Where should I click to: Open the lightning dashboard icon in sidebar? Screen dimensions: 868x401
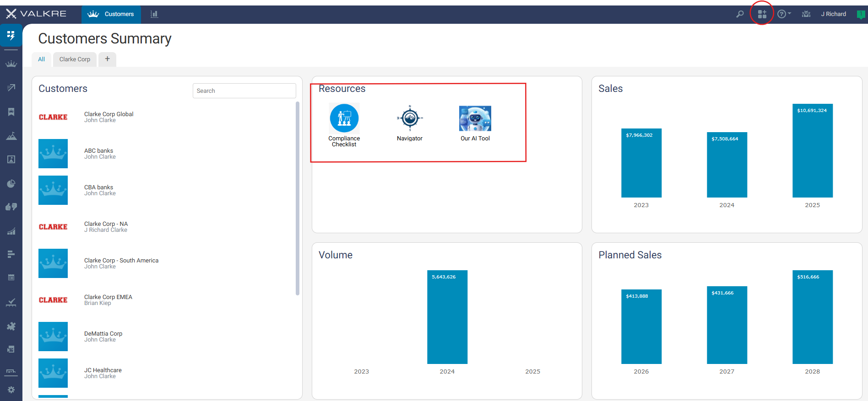point(11,35)
